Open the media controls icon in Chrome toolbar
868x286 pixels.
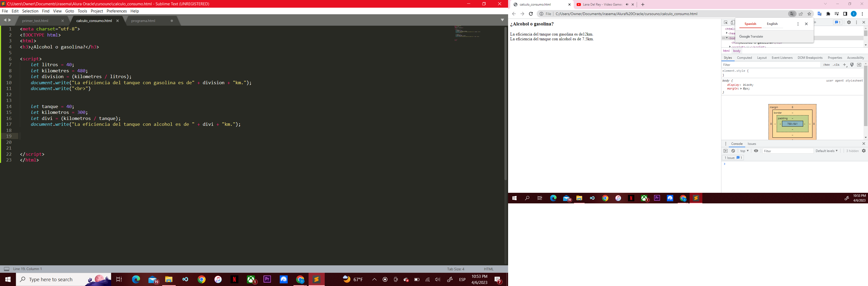click(x=837, y=14)
